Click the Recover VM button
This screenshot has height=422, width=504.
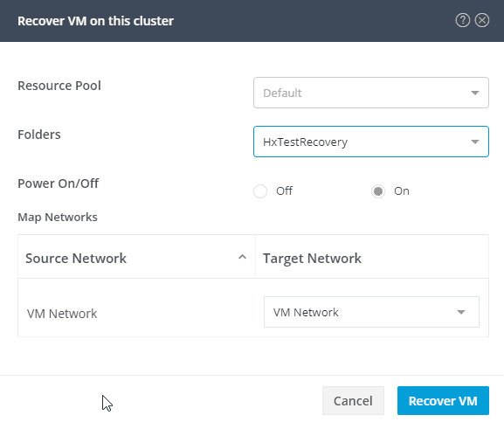(x=443, y=400)
